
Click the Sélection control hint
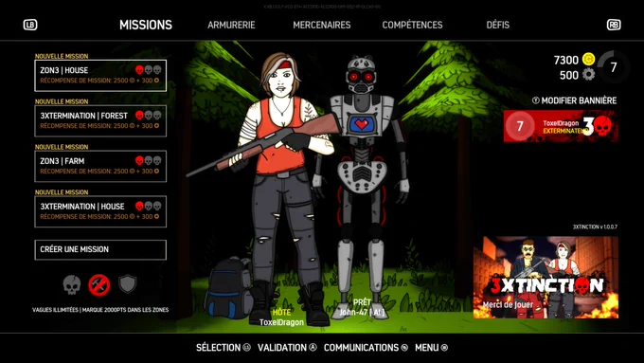[x=223, y=348]
